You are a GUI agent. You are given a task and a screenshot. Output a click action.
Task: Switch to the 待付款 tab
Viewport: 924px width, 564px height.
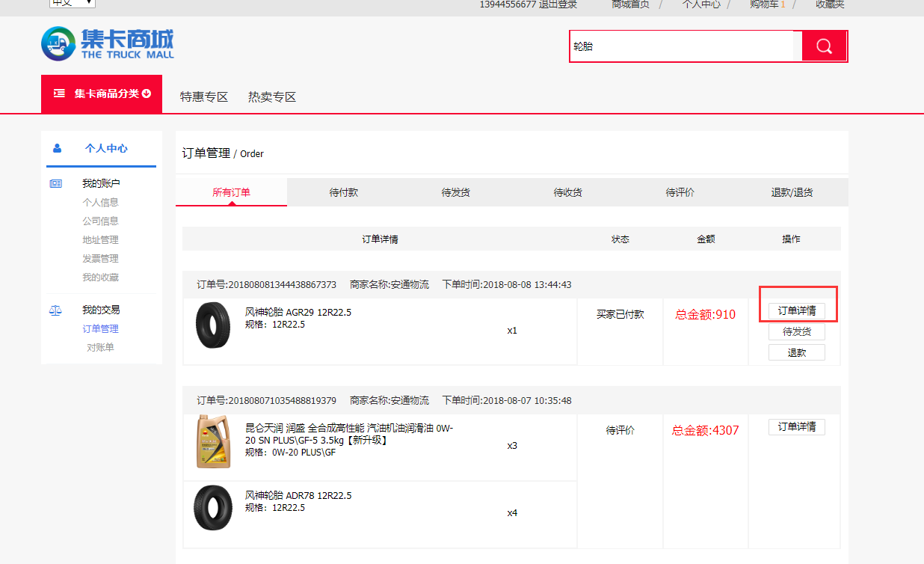[343, 192]
